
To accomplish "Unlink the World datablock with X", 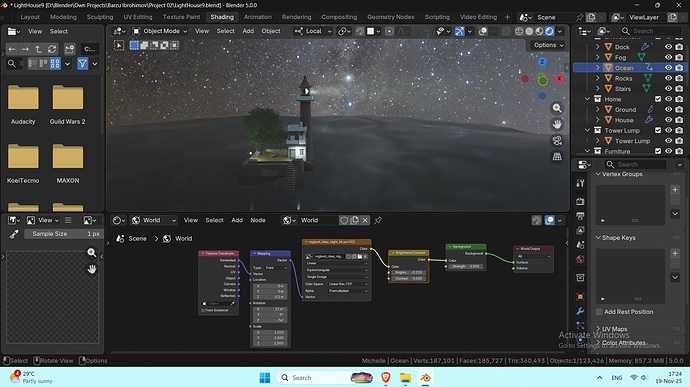I will click(x=365, y=220).
